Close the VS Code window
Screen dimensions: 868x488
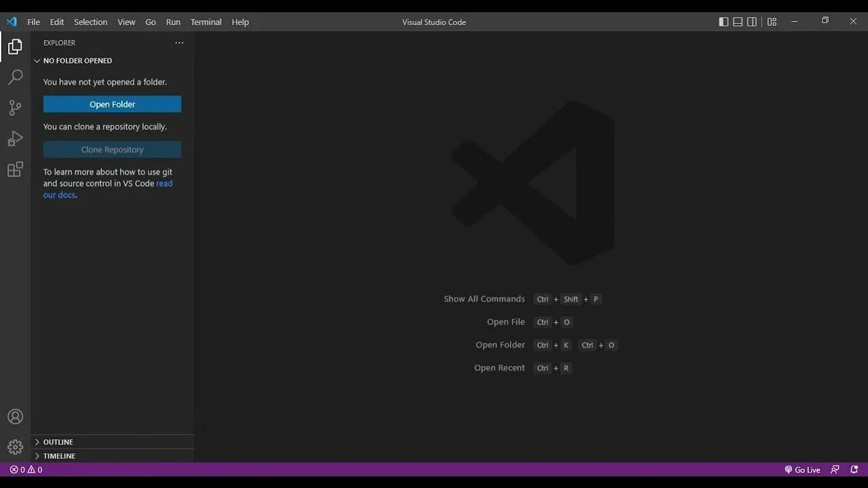853,21
